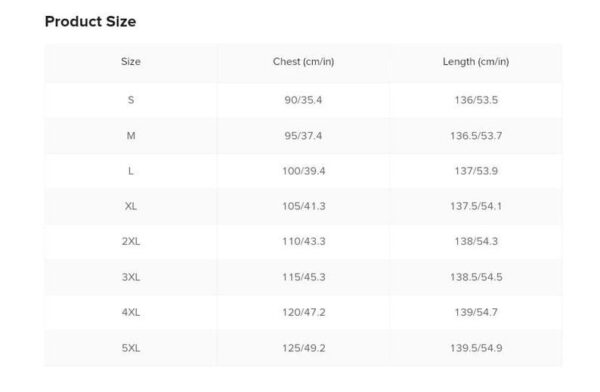The width and height of the screenshot is (600, 392).
Task: Click the Product Size heading
Action: coord(90,21)
